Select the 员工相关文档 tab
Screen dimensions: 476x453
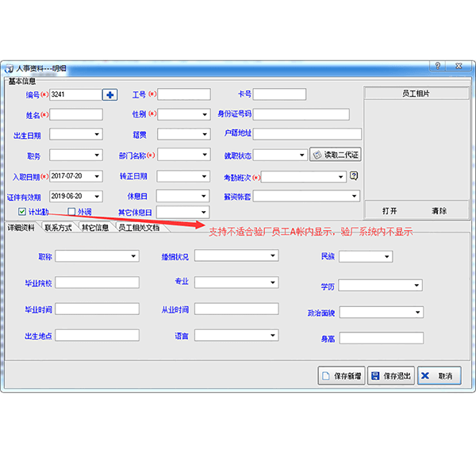(x=140, y=228)
